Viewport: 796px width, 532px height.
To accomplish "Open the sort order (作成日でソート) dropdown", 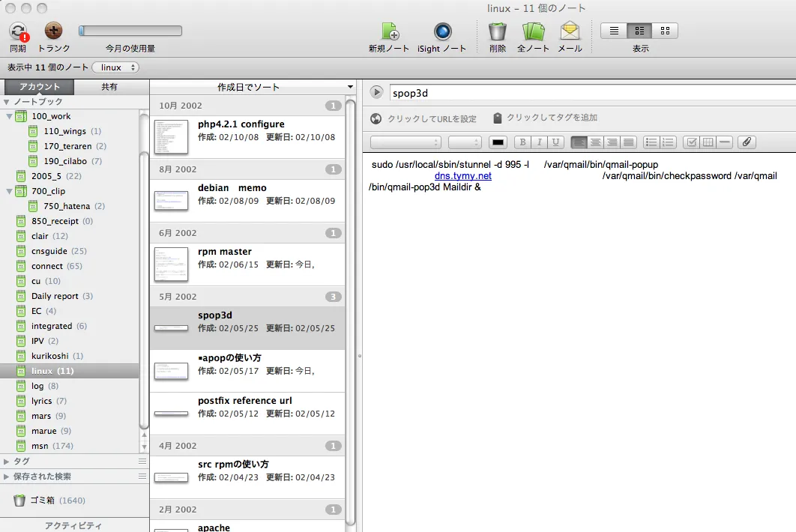I will [x=249, y=87].
